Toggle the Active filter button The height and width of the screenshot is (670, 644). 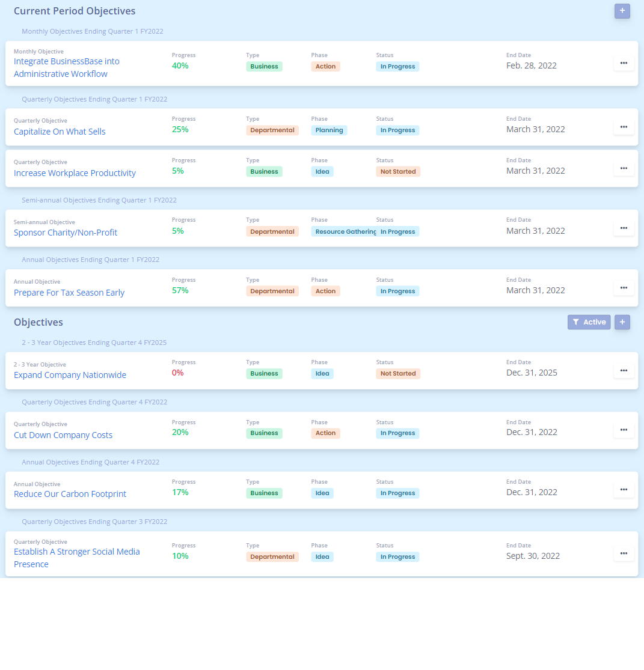589,322
